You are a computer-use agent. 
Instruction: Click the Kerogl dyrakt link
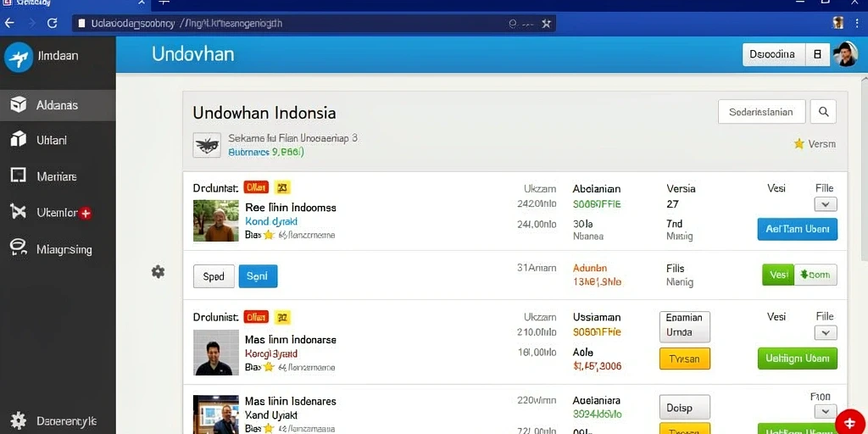[x=271, y=353]
